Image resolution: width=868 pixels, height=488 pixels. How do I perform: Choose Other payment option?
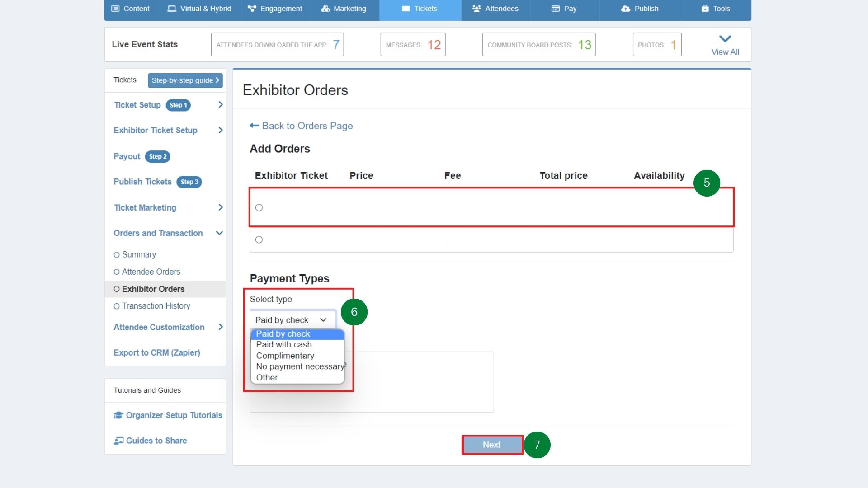[x=297, y=378]
